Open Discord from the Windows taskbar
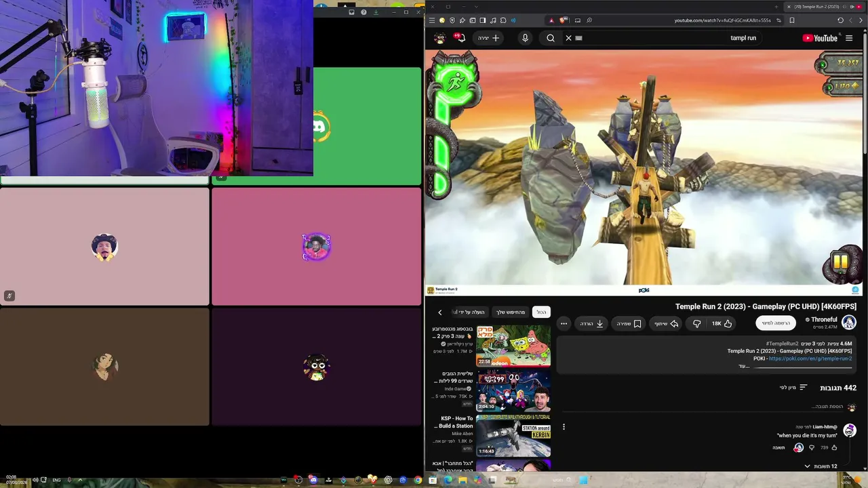This screenshot has height=488, width=868. coord(313,480)
